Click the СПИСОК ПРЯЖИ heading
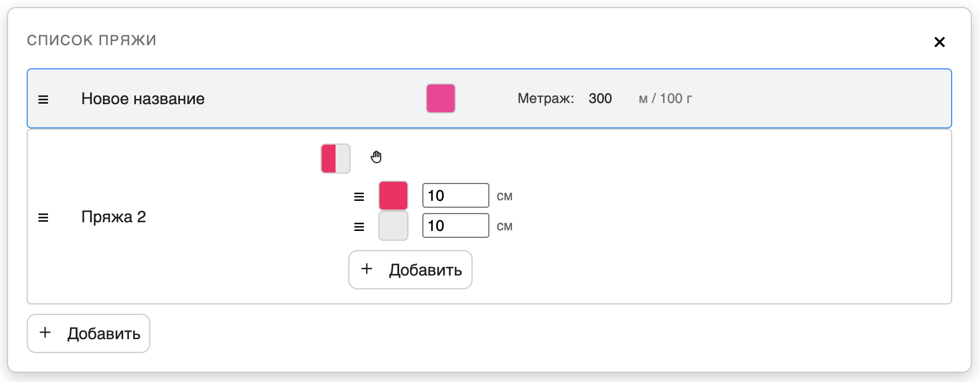980x382 pixels. (x=91, y=41)
